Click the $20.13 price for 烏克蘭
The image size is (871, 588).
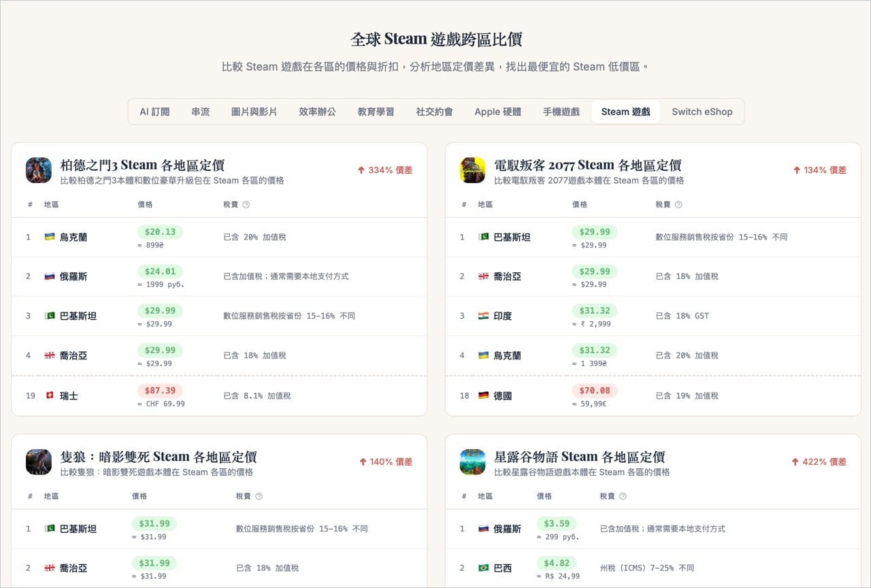[160, 232]
